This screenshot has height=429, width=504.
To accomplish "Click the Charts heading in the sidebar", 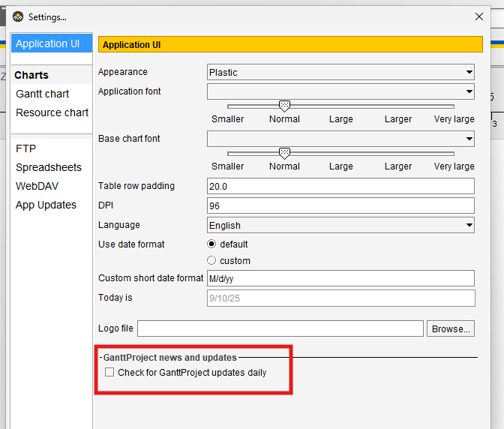I will coord(31,75).
